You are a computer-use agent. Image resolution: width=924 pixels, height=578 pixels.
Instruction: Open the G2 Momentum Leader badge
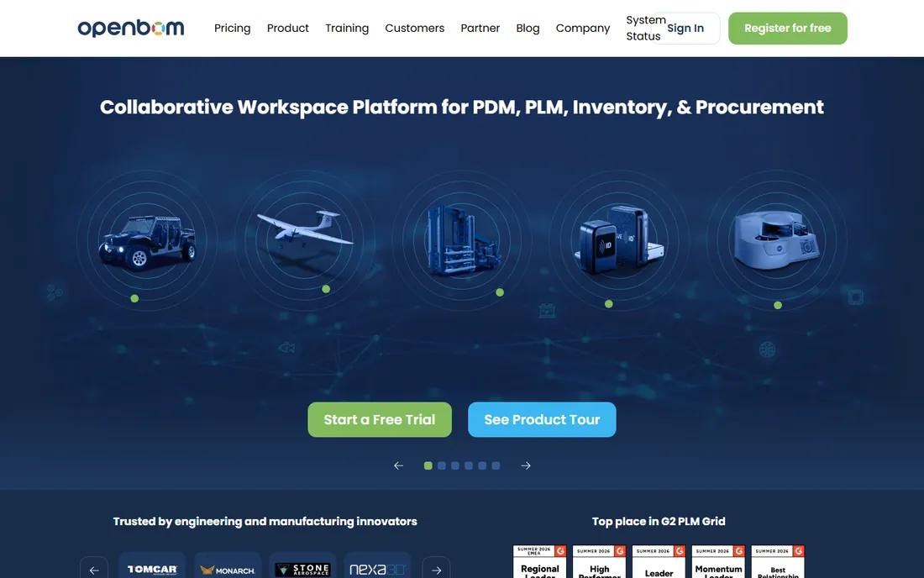point(718,561)
